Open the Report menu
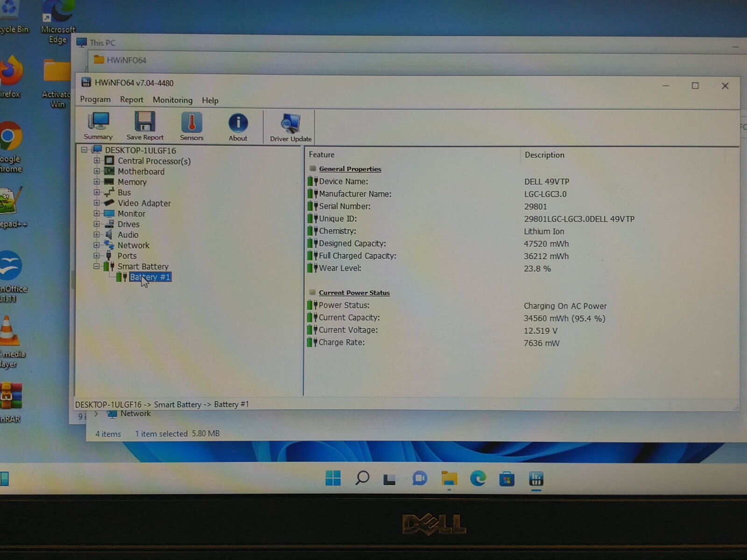This screenshot has width=747, height=560. (132, 99)
